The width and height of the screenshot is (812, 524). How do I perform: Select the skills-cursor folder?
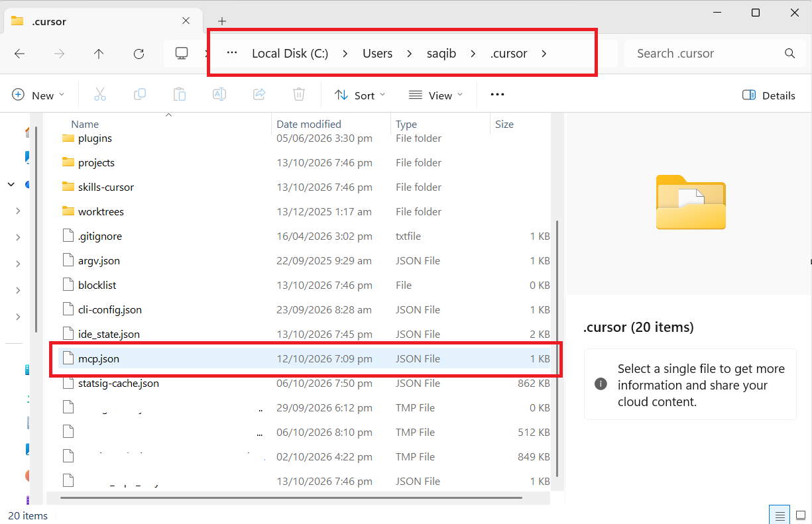pyautogui.click(x=306, y=187)
